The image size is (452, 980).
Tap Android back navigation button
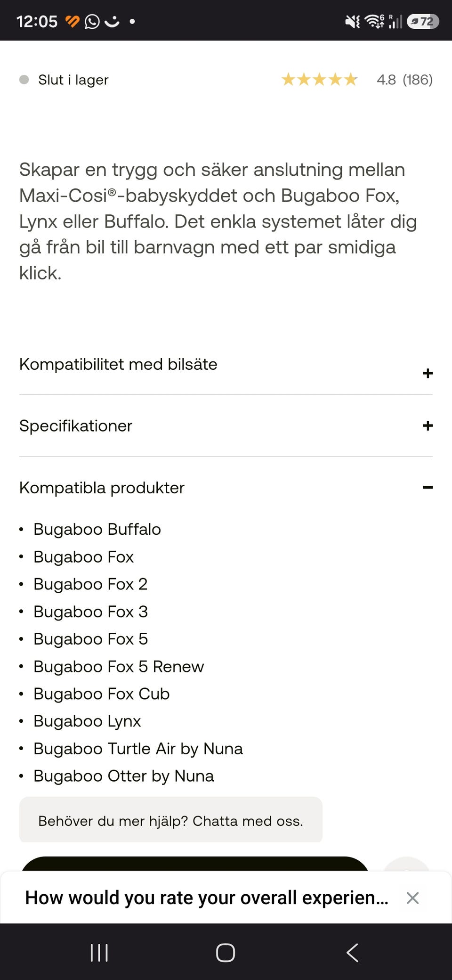[352, 952]
